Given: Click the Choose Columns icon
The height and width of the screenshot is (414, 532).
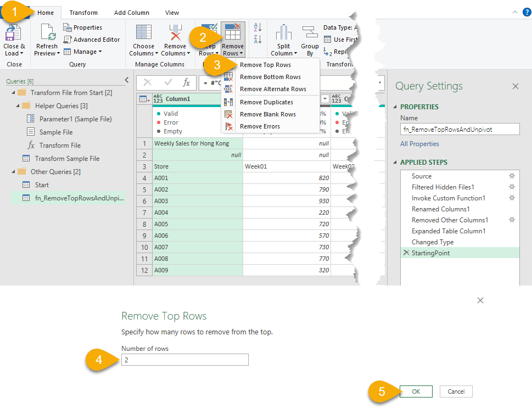Looking at the screenshot, I should 143,34.
